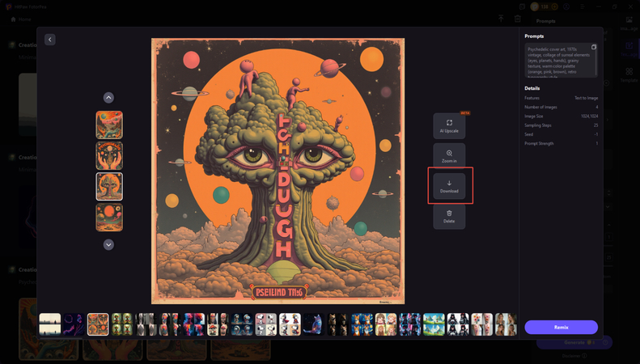Show next variations with the down chevron

[108, 244]
